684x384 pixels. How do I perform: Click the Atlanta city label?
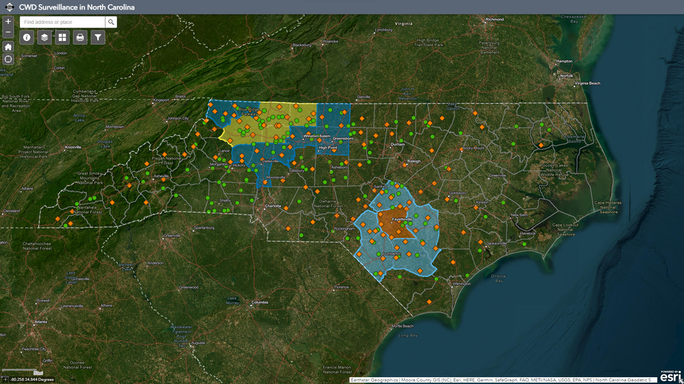pos(41,322)
